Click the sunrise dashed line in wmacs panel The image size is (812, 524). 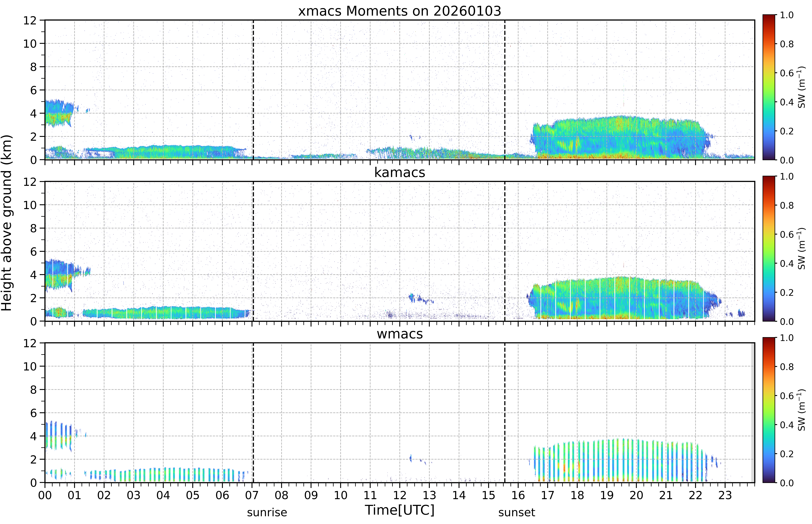(253, 413)
